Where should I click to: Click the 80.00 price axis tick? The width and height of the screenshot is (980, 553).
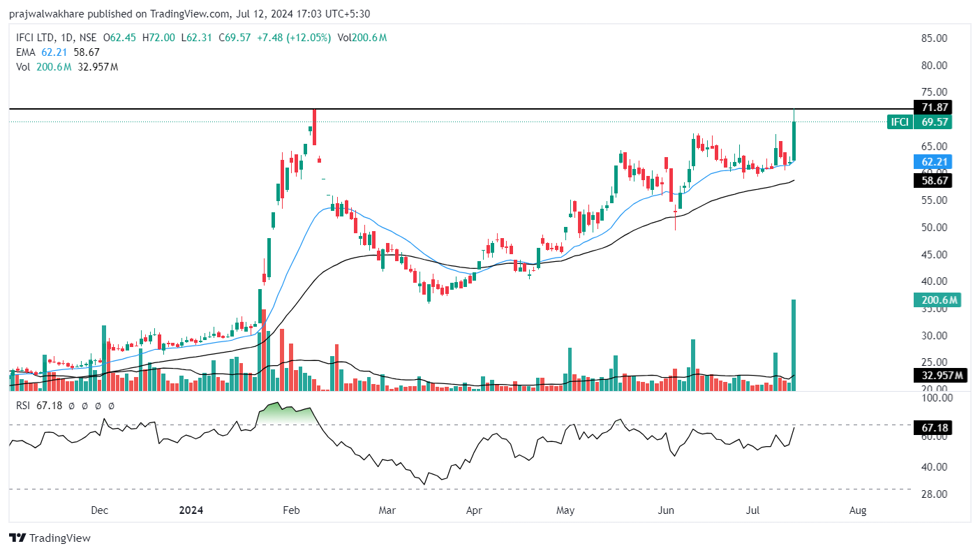(x=934, y=66)
